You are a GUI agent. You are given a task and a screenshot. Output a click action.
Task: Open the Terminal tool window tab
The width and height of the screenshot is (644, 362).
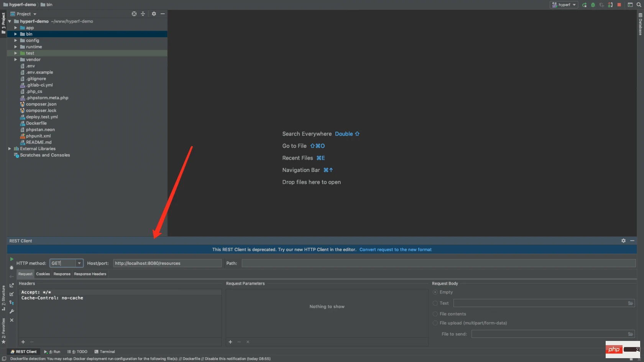105,352
